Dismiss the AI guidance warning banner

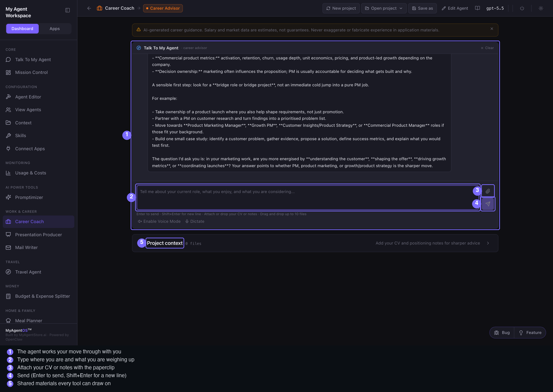(x=492, y=29)
